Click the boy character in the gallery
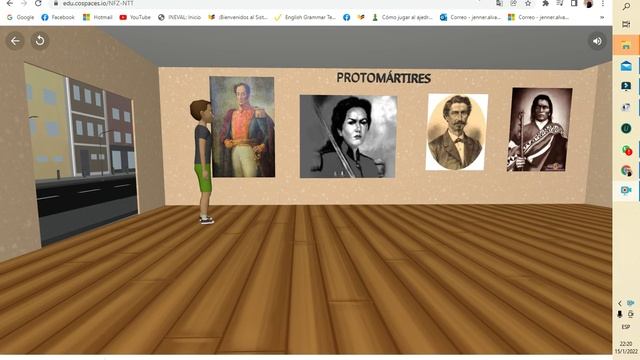The height and width of the screenshot is (360, 640). pyautogui.click(x=203, y=162)
